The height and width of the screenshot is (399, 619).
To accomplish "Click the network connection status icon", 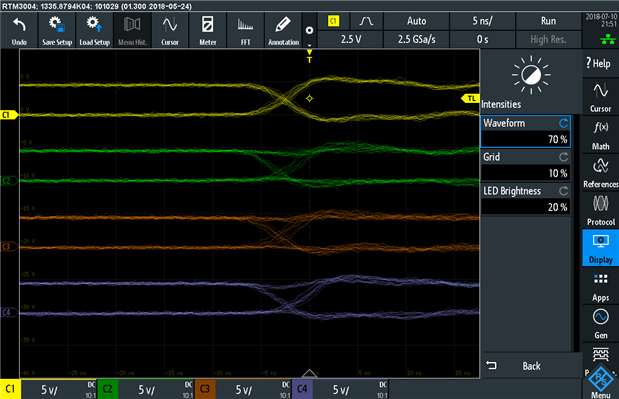I will pos(608,39).
